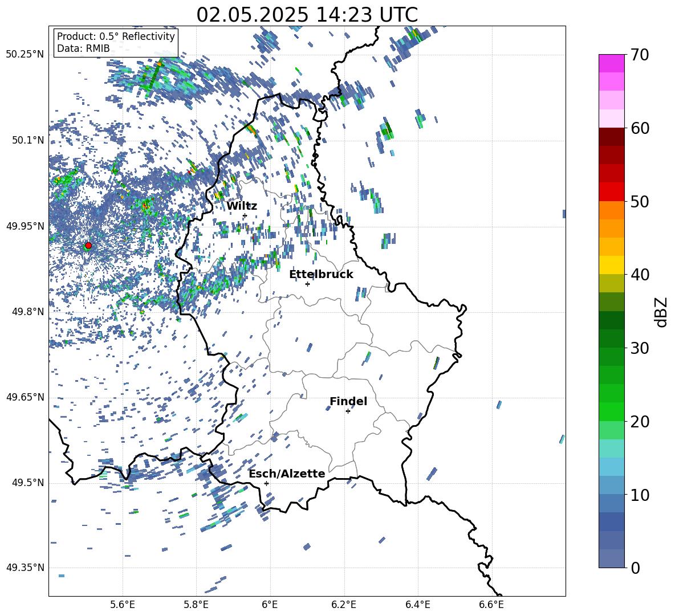
Task: Click the 50 tick on the colorbar
Action: pos(639,201)
